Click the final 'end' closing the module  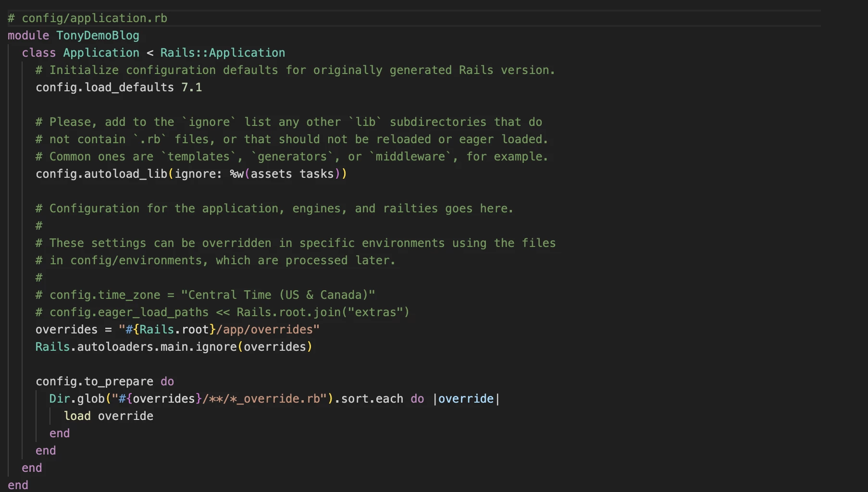pyautogui.click(x=18, y=485)
